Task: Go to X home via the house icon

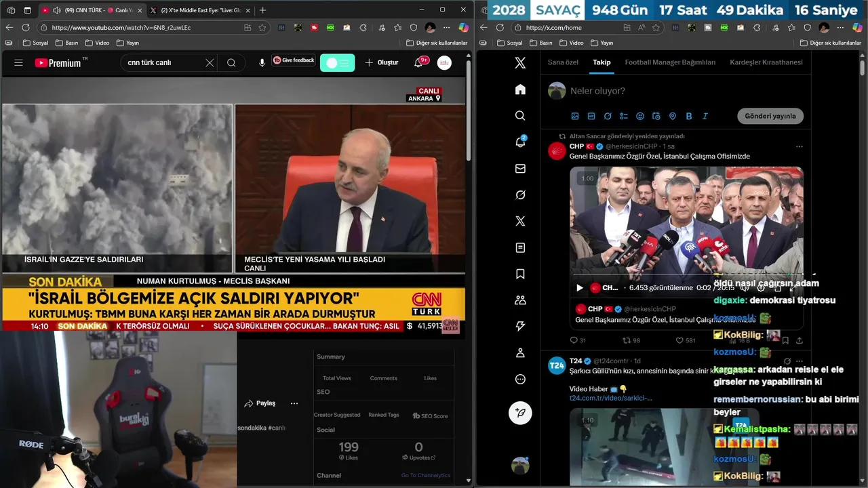Action: [x=520, y=89]
